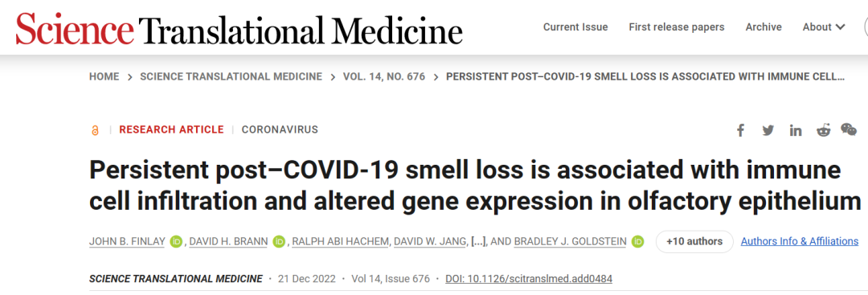Click the orange open access icon
Viewport: 868px width, 295px height.
pos(95,130)
